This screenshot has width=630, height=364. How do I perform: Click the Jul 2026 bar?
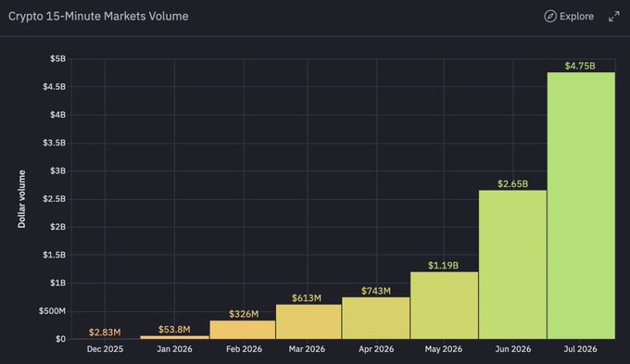point(581,206)
